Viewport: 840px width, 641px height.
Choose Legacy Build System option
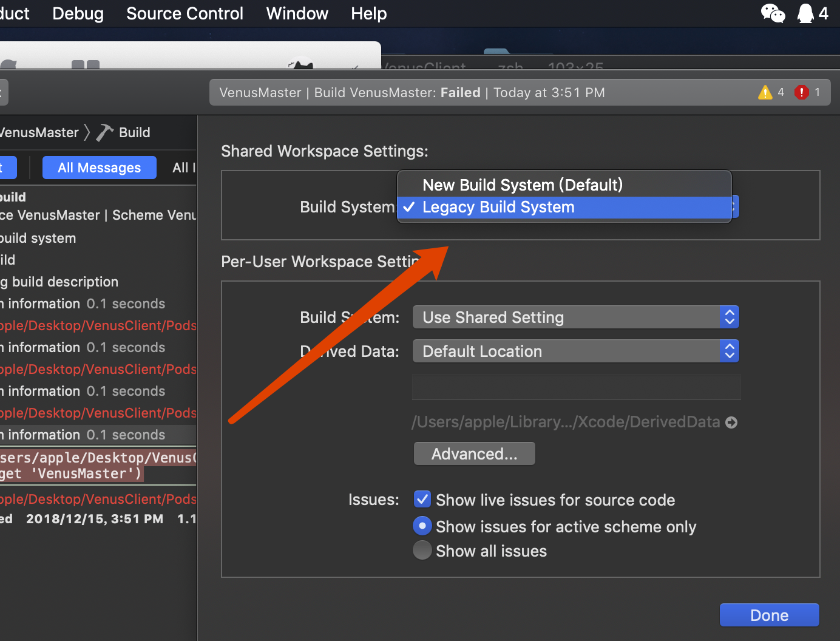[564, 207]
